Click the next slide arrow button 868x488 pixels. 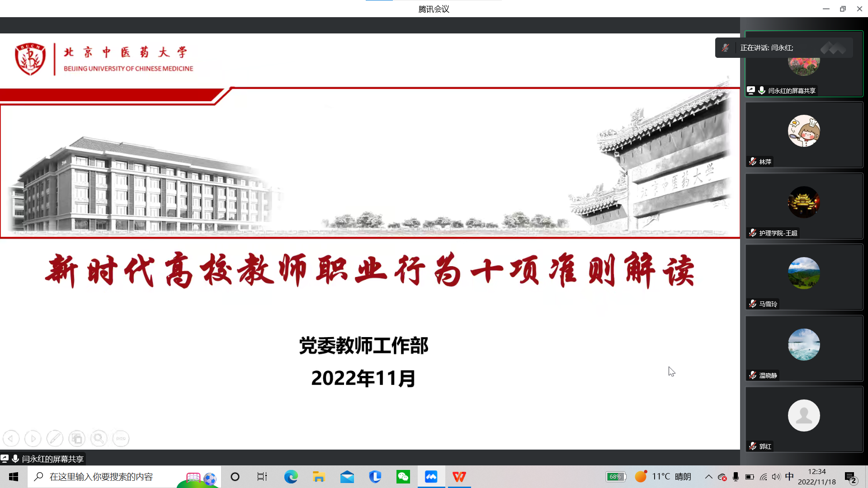tap(33, 438)
